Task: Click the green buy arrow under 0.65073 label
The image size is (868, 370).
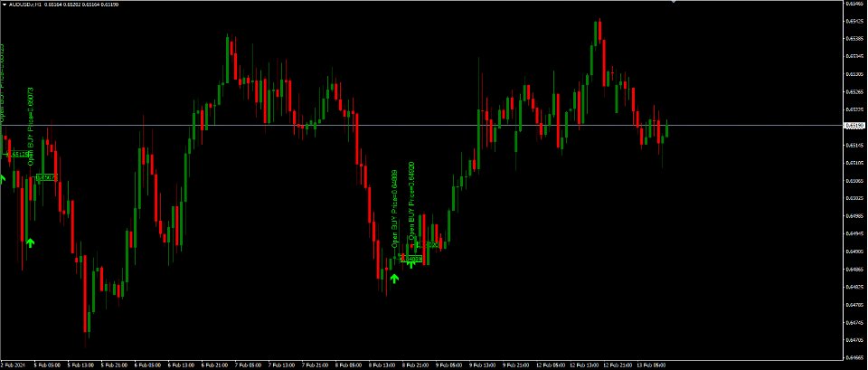Action: [x=31, y=242]
